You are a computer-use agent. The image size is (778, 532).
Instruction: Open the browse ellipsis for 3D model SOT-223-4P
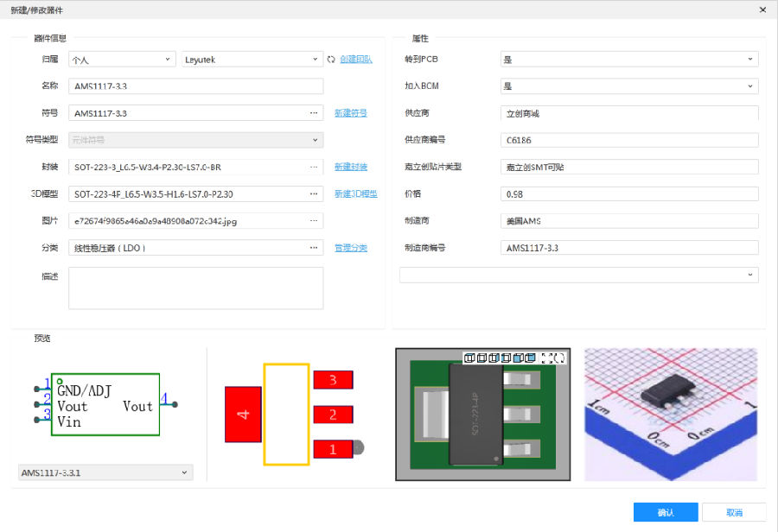pos(314,193)
